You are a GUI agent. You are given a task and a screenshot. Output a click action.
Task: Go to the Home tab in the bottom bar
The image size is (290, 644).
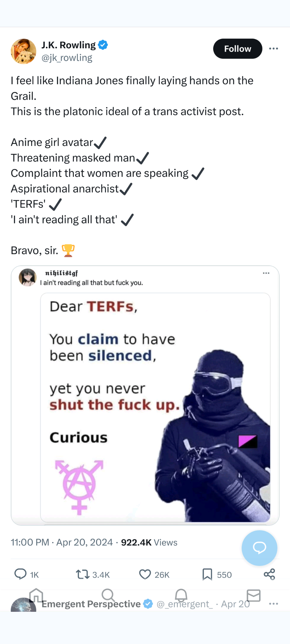click(x=36, y=596)
